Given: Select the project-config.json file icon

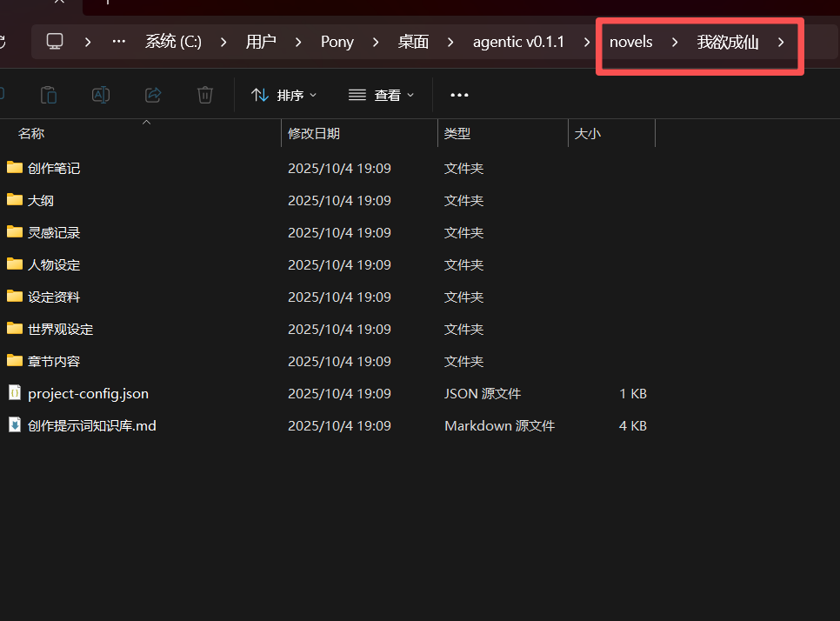Looking at the screenshot, I should [x=15, y=393].
